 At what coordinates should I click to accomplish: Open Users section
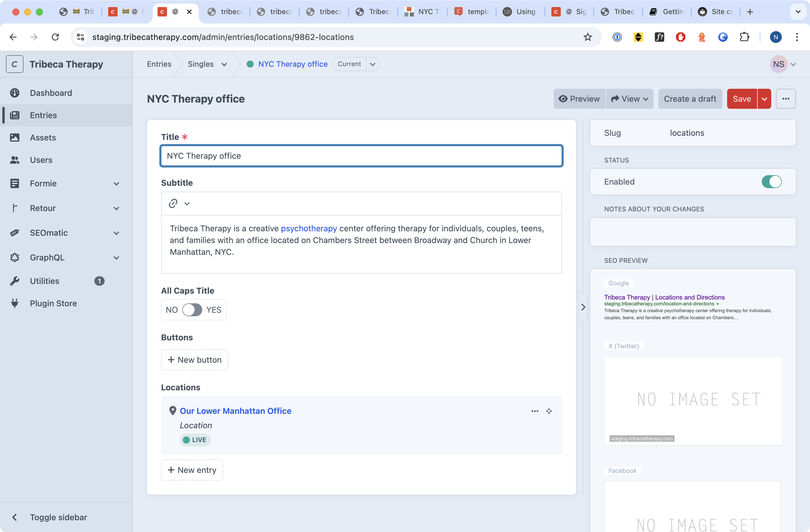click(x=41, y=160)
